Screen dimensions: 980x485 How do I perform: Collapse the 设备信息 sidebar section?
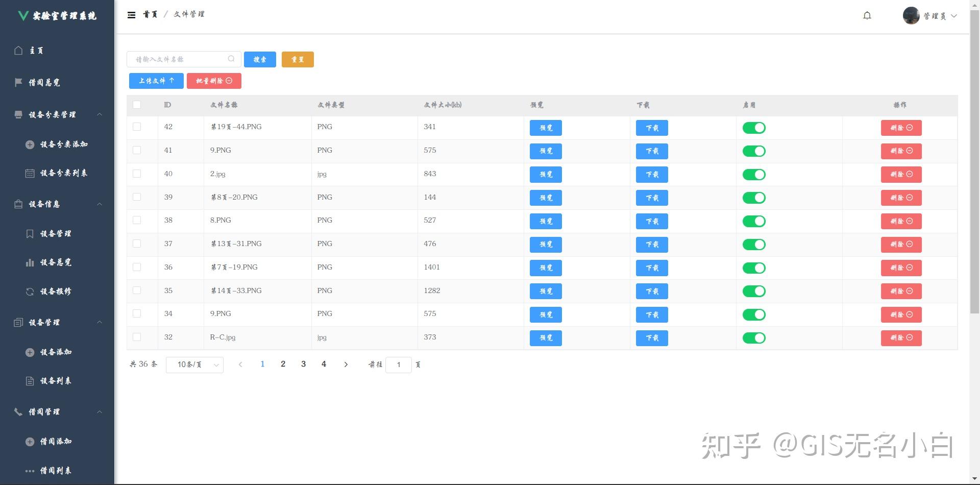pyautogui.click(x=100, y=204)
